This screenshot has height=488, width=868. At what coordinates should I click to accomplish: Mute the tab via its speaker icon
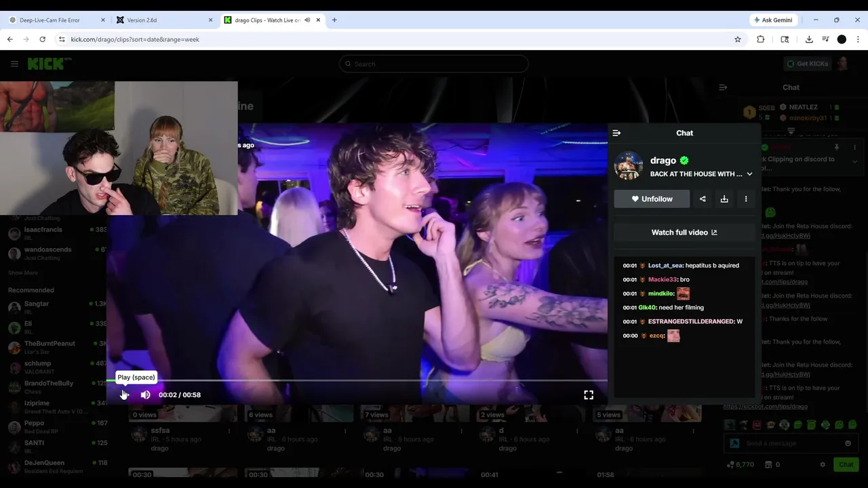[x=307, y=20]
